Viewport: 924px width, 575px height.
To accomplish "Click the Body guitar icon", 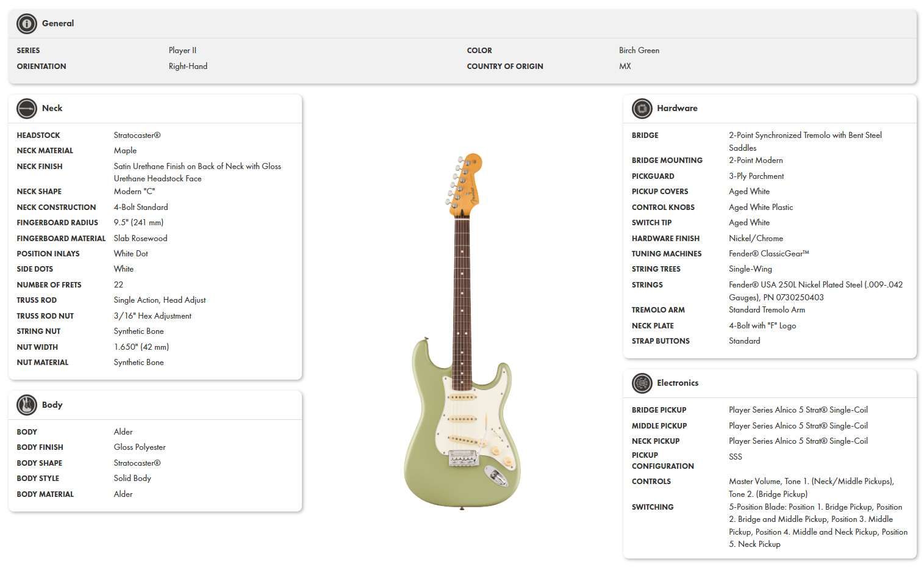I will tap(27, 405).
